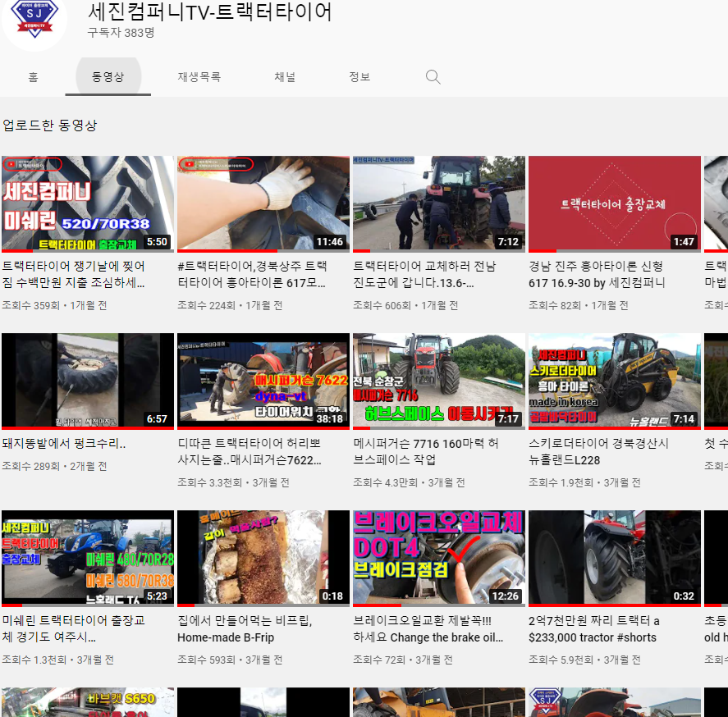Screen dimensions: 728x717
Task: Click watch progress bar on 1:47 video
Action: pos(614,250)
